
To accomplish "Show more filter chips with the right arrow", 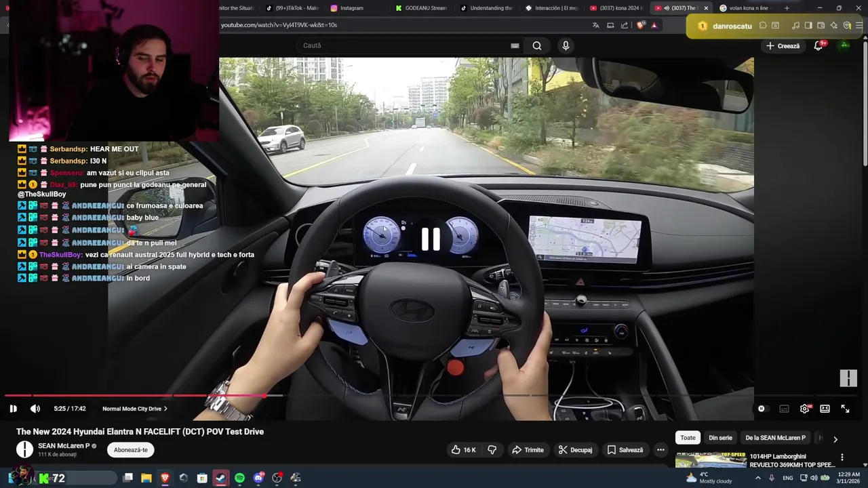I will pos(835,439).
